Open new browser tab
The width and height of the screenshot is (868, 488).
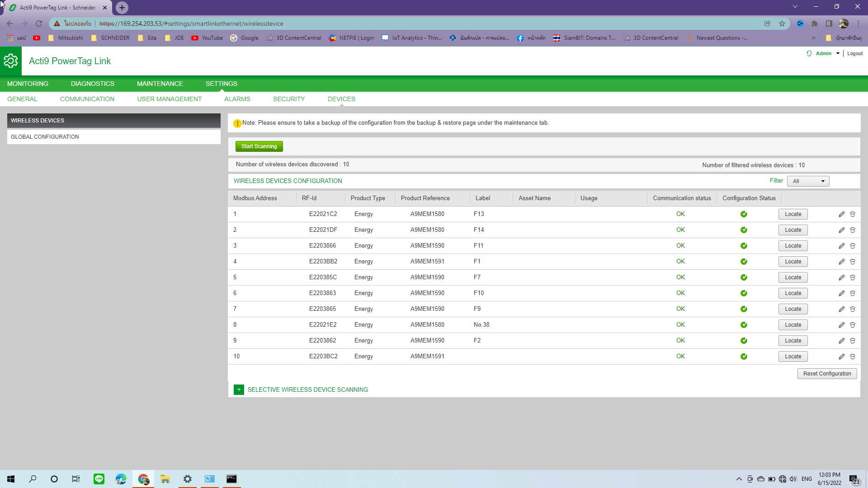pyautogui.click(x=122, y=8)
